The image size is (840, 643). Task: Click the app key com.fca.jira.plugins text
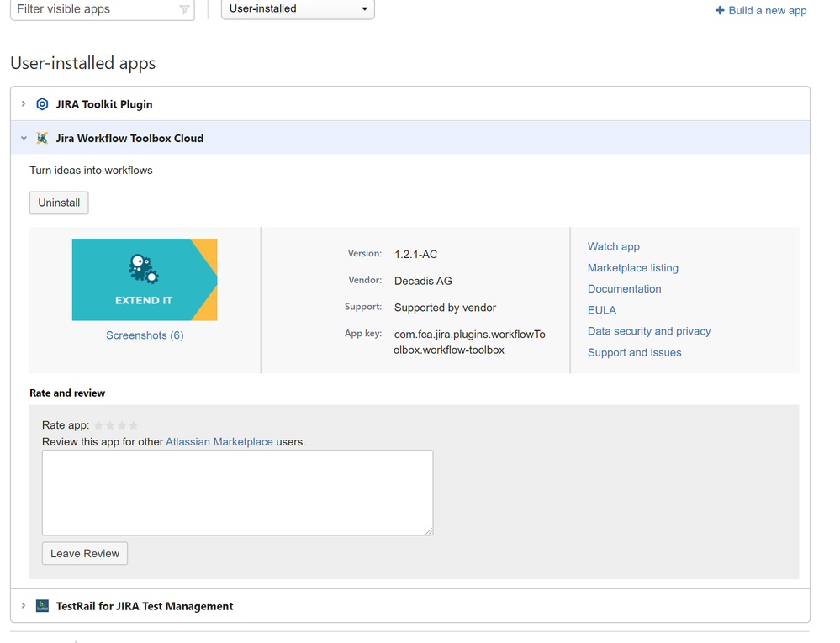pos(470,342)
